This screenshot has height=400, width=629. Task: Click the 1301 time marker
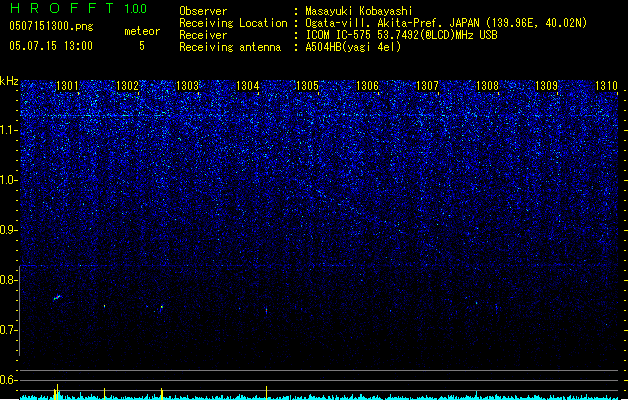coord(67,86)
